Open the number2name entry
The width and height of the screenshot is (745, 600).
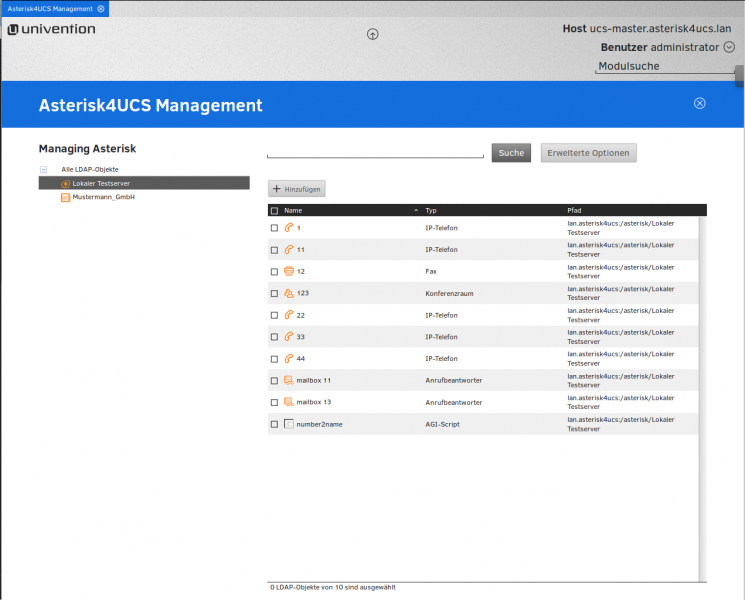(x=319, y=424)
